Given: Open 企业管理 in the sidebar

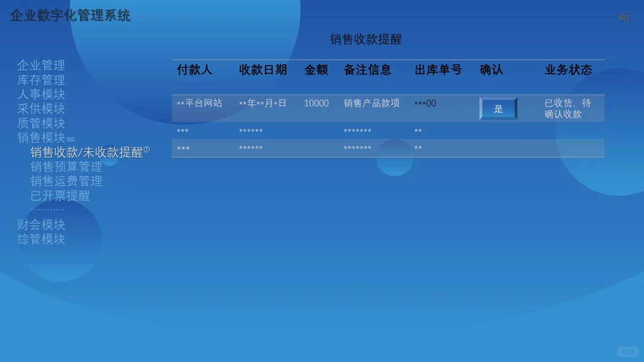Looking at the screenshot, I should (41, 65).
